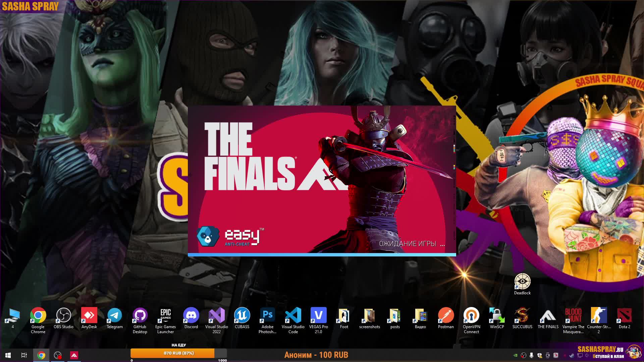
Task: Open NVIDIA settings from the tray
Action: click(516, 355)
